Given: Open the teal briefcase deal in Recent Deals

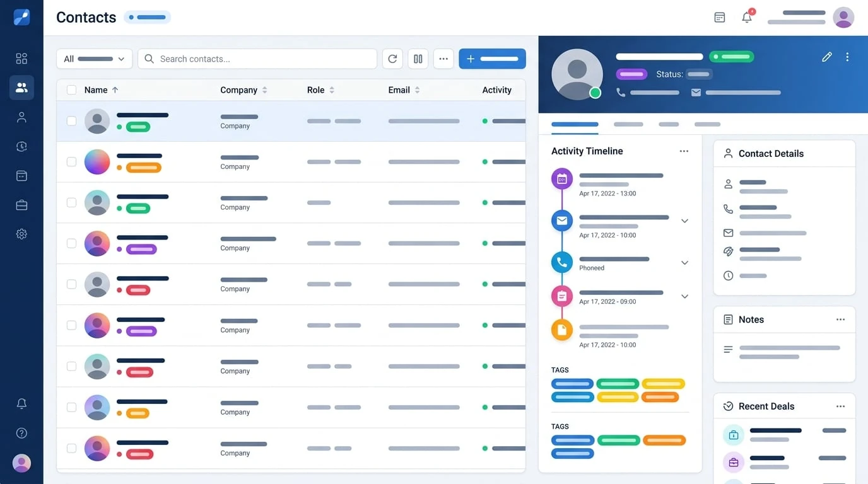Looking at the screenshot, I should [734, 435].
